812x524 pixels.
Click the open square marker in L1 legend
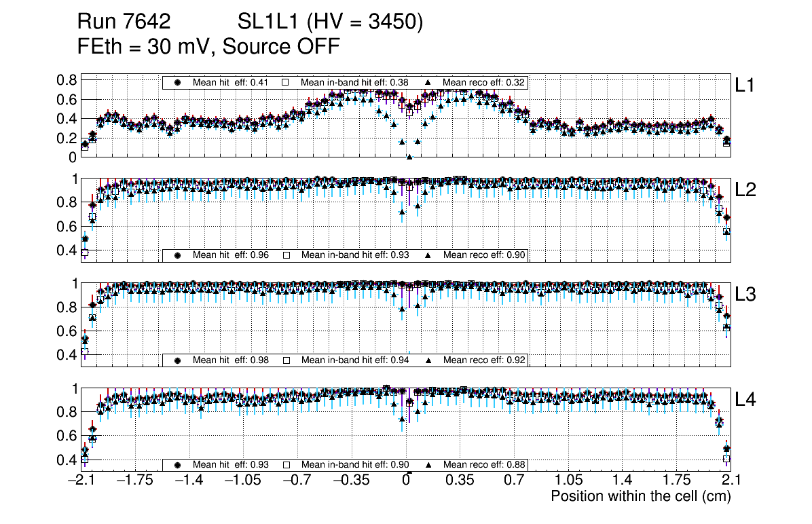(286, 82)
